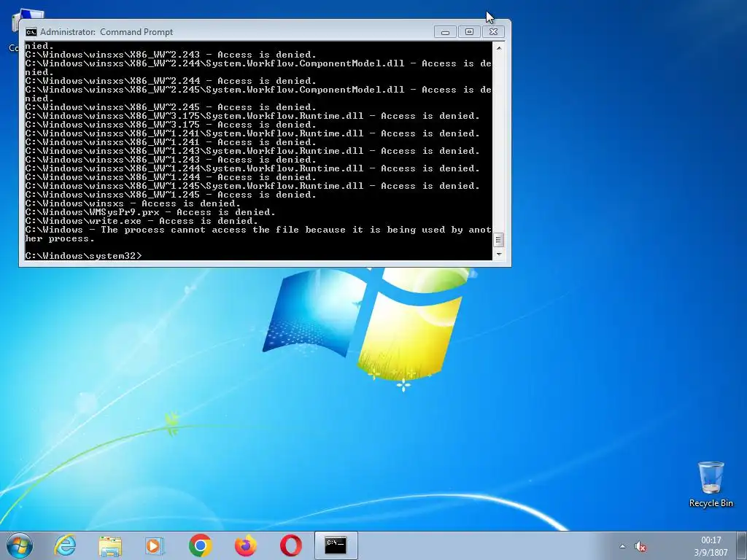Click the Show desktop button at taskbar end
The image size is (747, 560).
pyautogui.click(x=743, y=545)
